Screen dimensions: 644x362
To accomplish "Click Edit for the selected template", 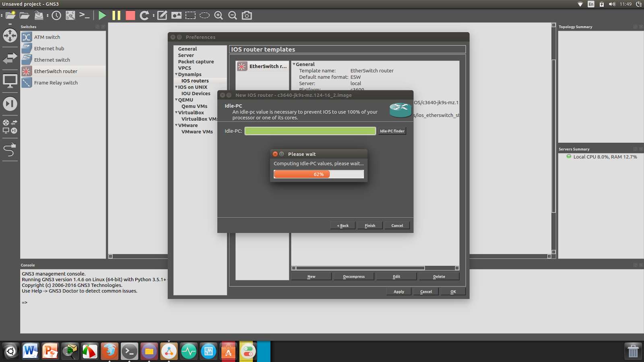I will click(396, 277).
